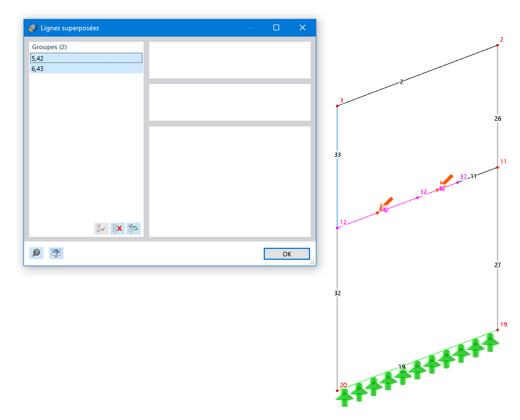The image size is (520, 420).
Task: Click the Lignes superposées app icon
Action: tap(33, 28)
